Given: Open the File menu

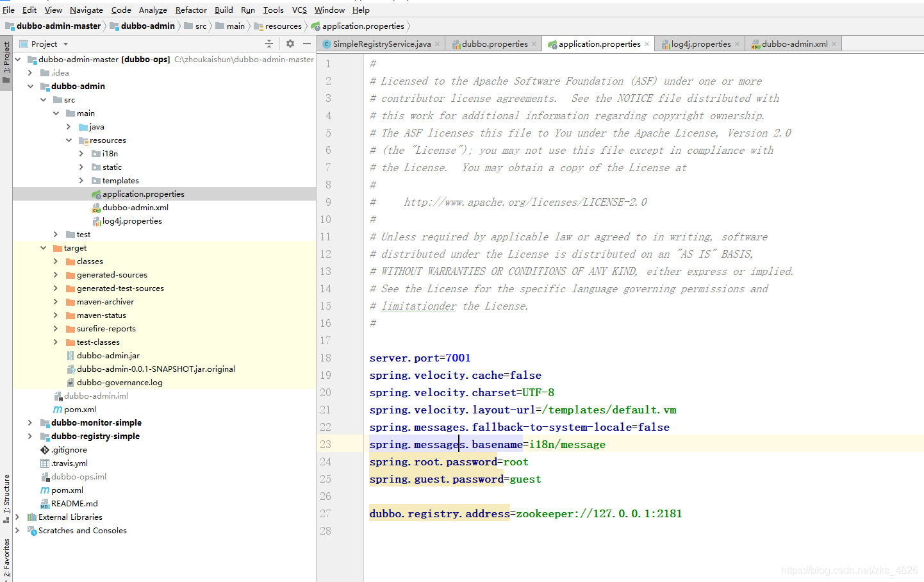Looking at the screenshot, I should tap(8, 10).
